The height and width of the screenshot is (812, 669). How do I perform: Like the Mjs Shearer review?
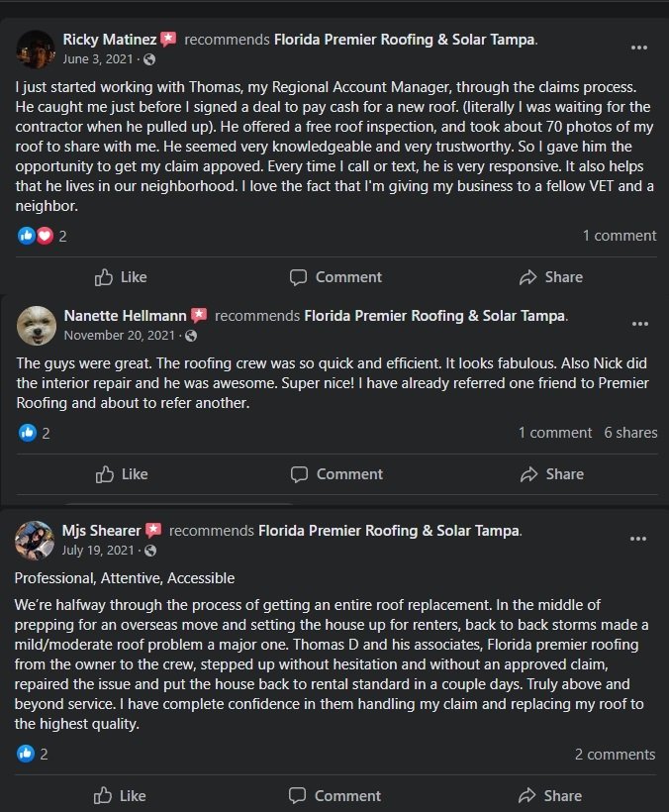[x=121, y=795]
